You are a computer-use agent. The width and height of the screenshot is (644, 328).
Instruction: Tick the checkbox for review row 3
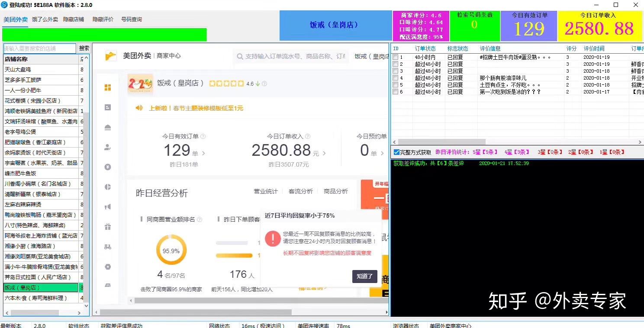(395, 71)
